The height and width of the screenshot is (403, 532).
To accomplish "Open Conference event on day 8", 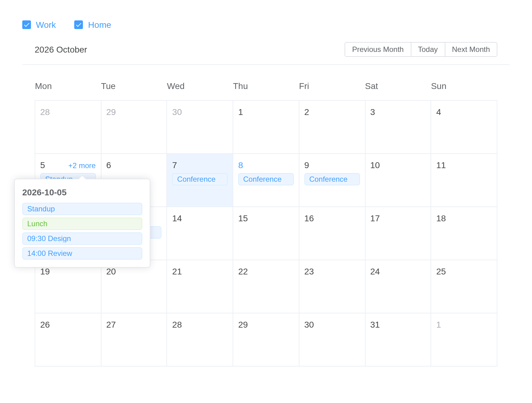I will tap(266, 179).
